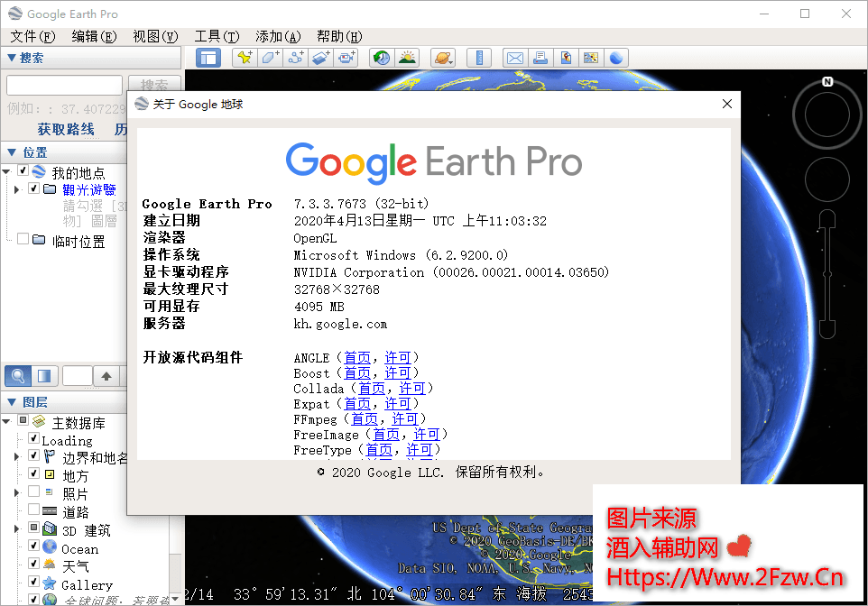This screenshot has height=606, width=868.
Task: Select the add path tool
Action: [296, 58]
